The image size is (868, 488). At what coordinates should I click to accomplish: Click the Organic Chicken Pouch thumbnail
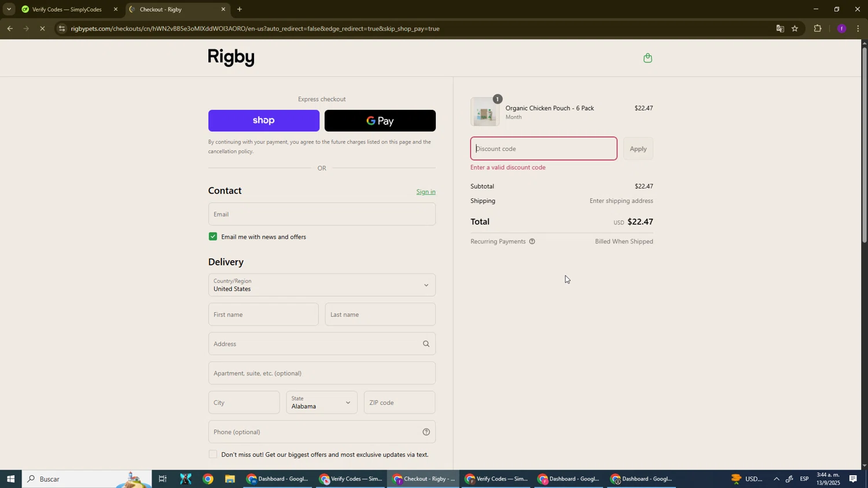click(x=484, y=112)
